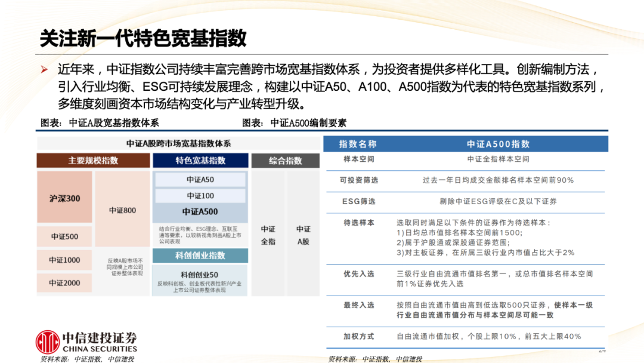644x363 pixels.
Task: Click the CITIC China Securities round logo
Action: pos(47,342)
